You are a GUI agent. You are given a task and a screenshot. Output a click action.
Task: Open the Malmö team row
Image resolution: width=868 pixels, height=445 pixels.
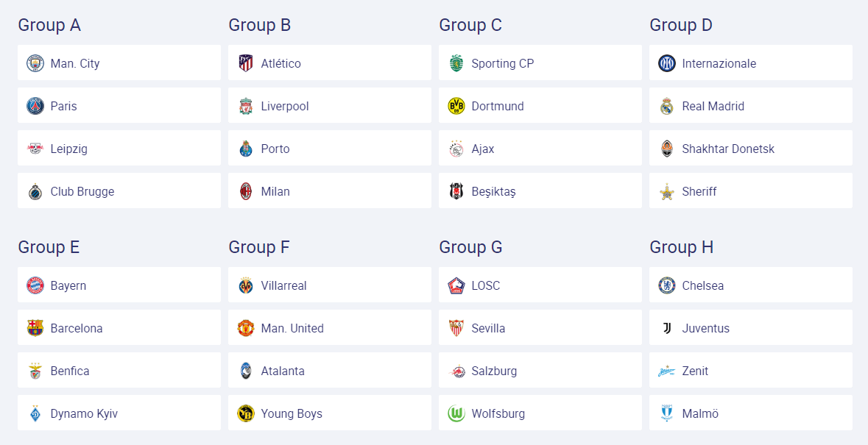point(751,413)
